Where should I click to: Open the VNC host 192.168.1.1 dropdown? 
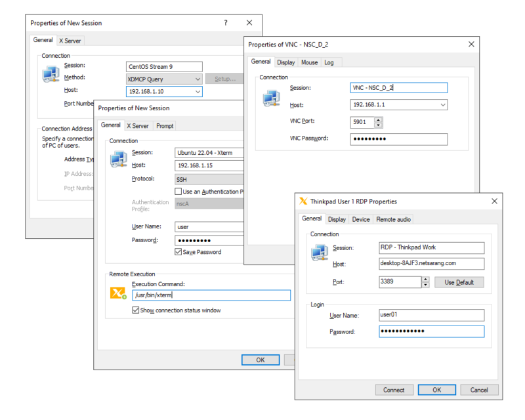(x=442, y=105)
